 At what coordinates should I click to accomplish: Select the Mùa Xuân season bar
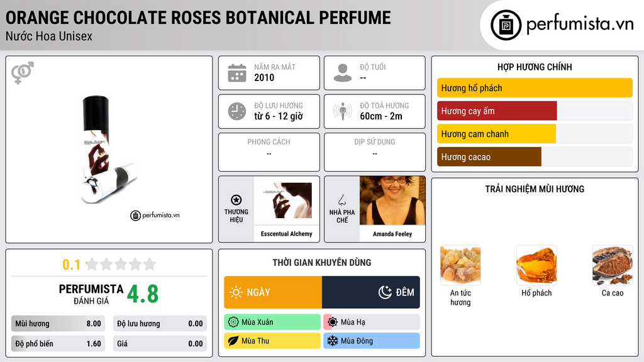[272, 322]
